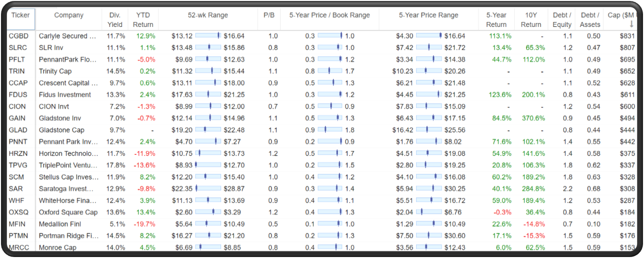Screen dimensions: 644x258
Task: Sort by the Debt / Equity header
Action: (x=562, y=20)
